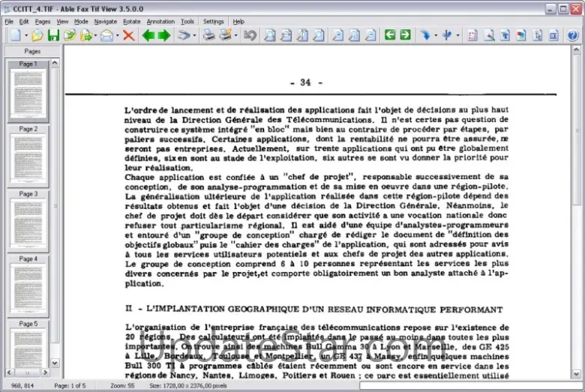This screenshot has width=585, height=392.
Task: Navigate back with boxed green left arrow
Action: 390,35
